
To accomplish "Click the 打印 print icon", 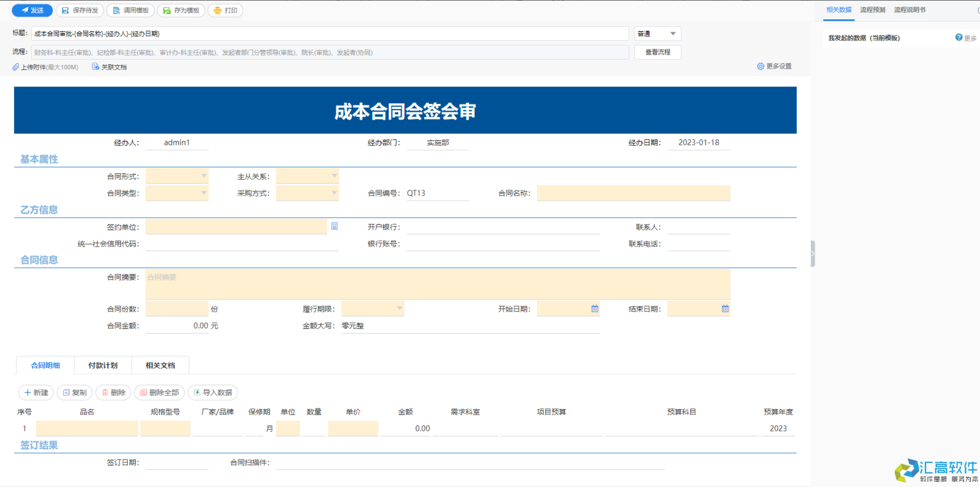I will point(218,10).
